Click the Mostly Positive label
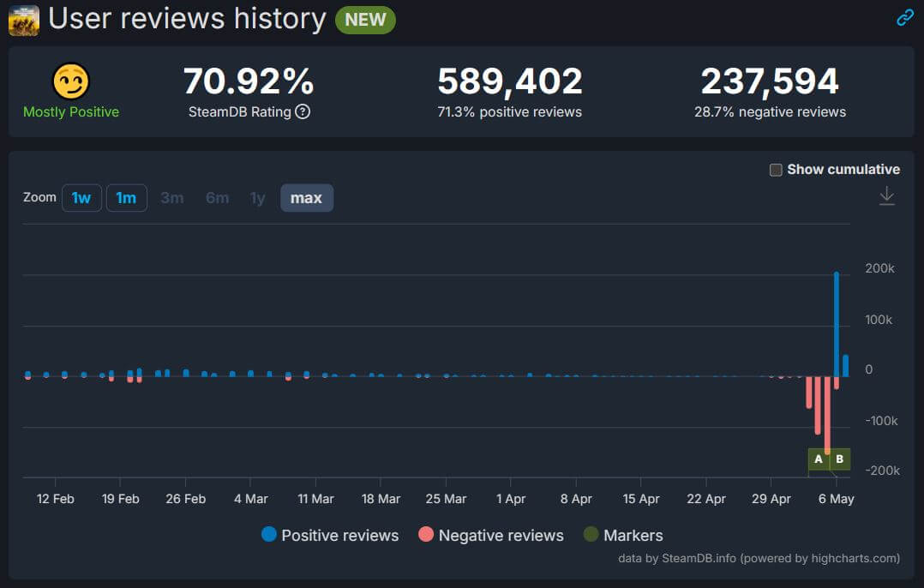The image size is (924, 588). 70,112
